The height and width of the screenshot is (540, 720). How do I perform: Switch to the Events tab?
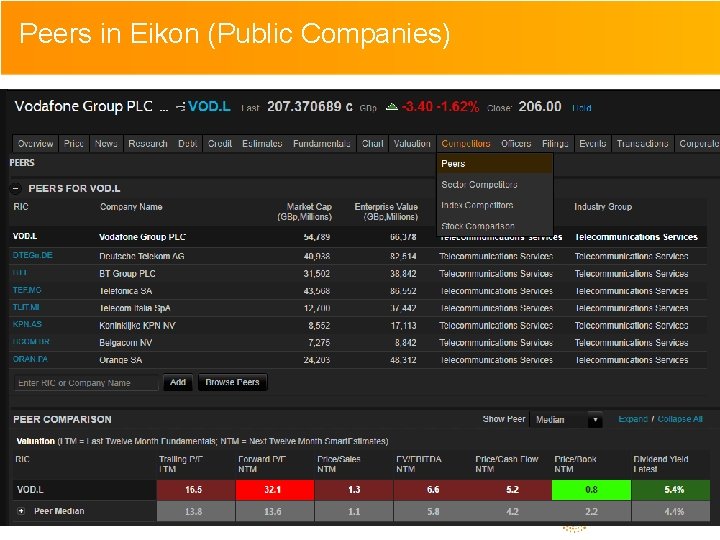click(592, 144)
